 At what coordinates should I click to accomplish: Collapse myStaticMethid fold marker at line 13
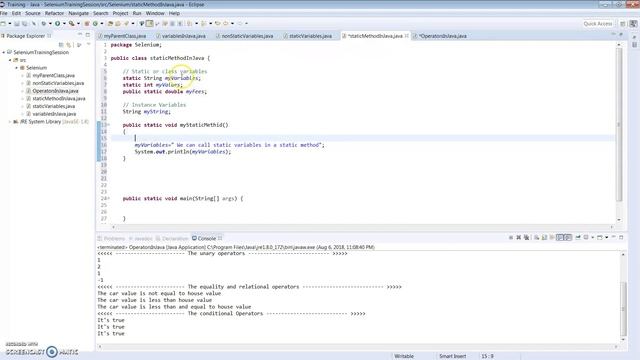point(109,125)
